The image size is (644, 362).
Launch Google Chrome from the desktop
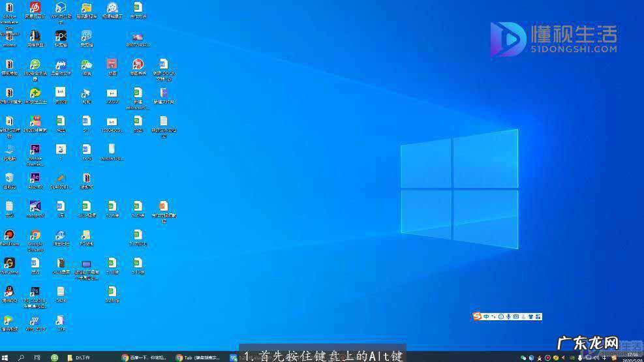pos(35,235)
